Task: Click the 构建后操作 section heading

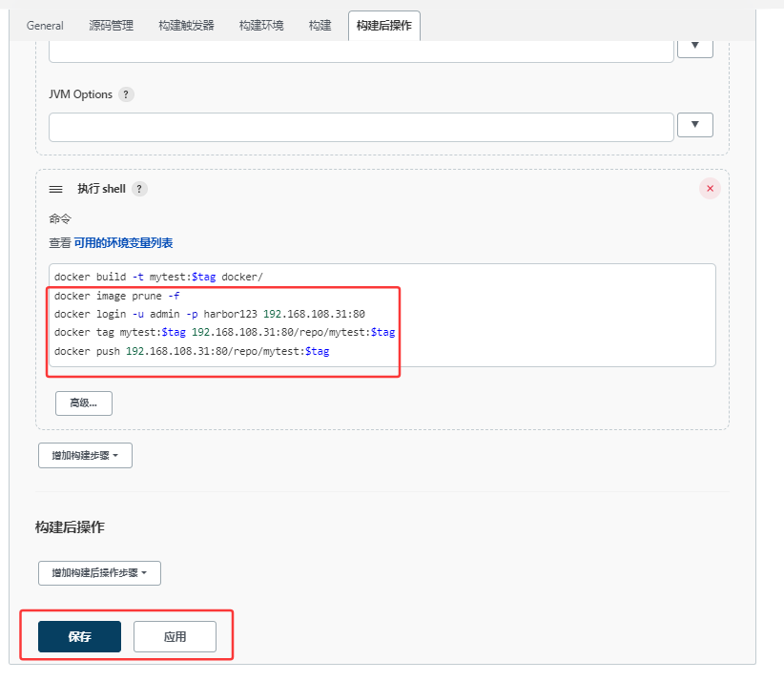Action: (70, 527)
